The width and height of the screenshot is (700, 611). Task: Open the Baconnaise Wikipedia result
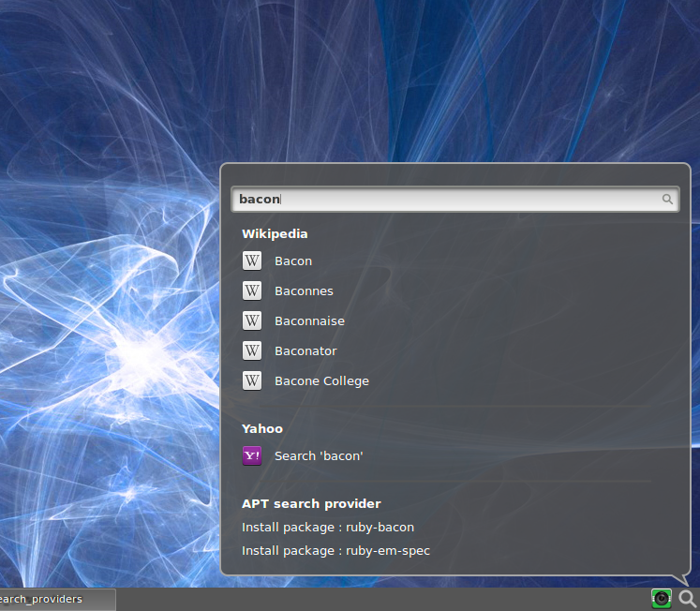[310, 320]
